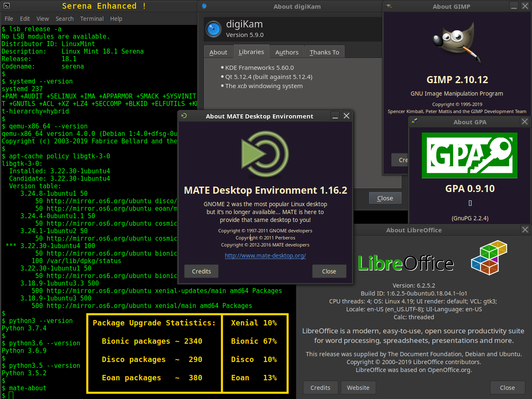Click the 'Xenial 10%' statistic
This screenshot has width=532, height=399.
point(254,323)
